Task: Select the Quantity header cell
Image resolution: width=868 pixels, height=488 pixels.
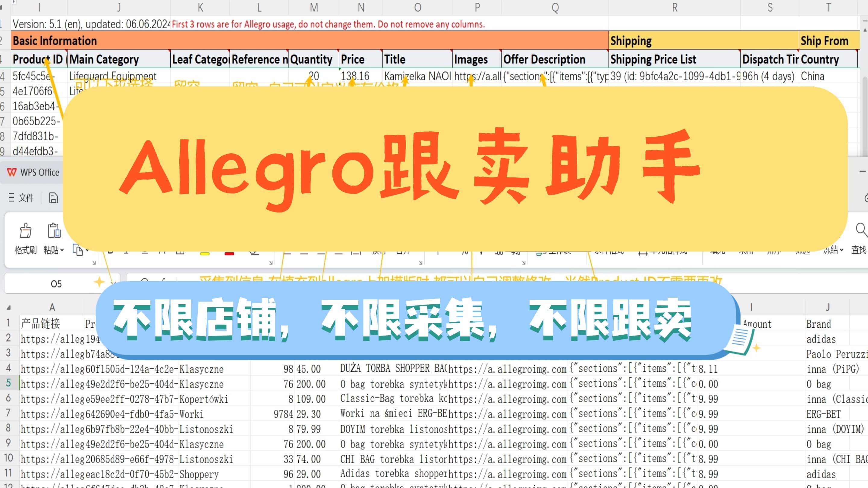Action: point(313,59)
